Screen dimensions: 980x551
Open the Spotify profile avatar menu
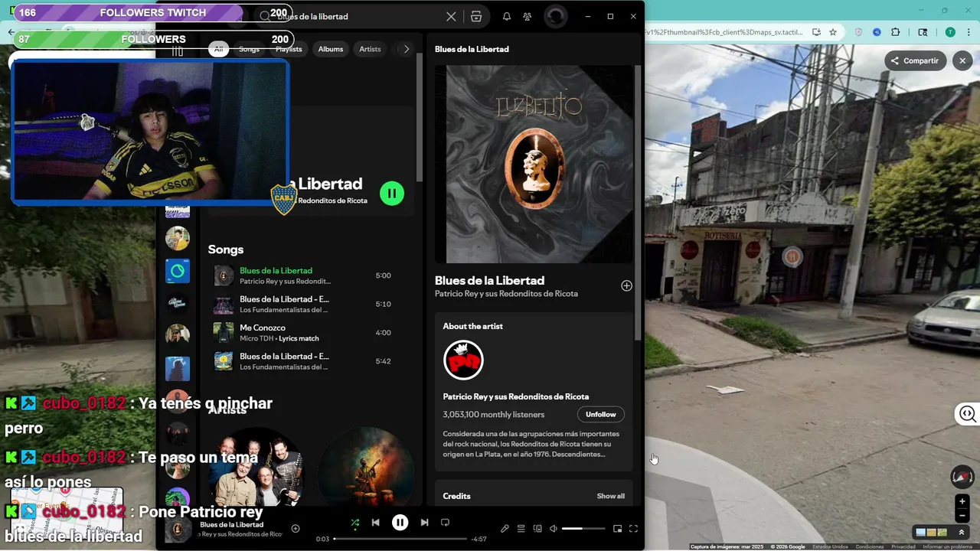point(556,17)
